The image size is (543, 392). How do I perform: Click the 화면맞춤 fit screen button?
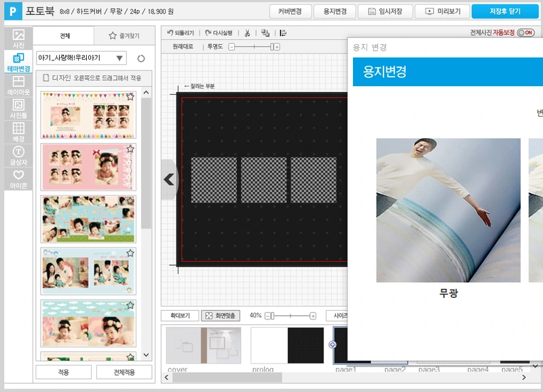(221, 315)
